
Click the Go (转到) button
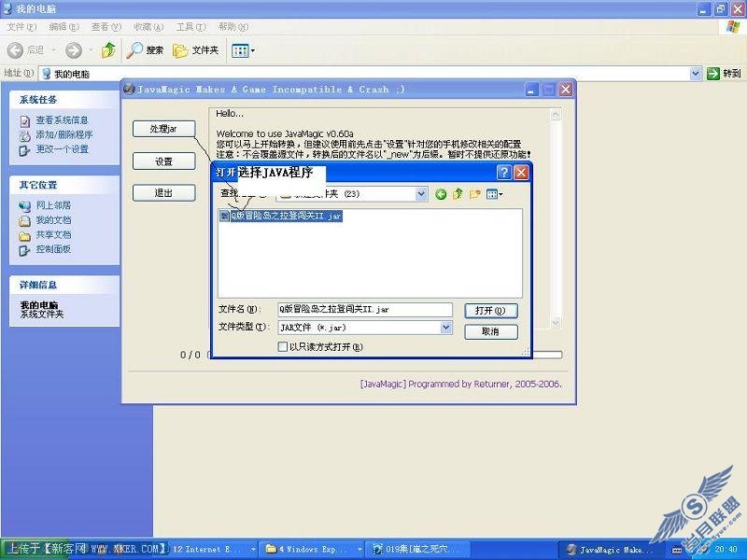tap(725, 74)
